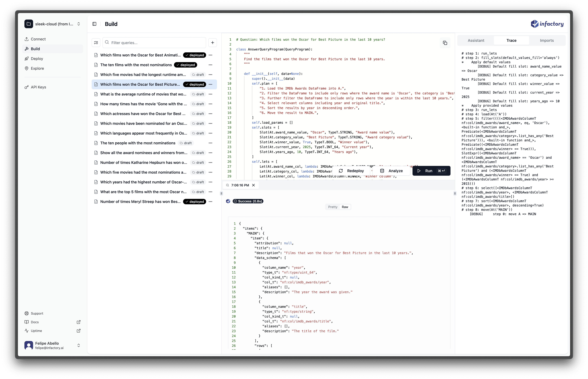588x379 pixels.
Task: Select query 'Number of times Meryl Streep has won'
Action: (x=140, y=202)
